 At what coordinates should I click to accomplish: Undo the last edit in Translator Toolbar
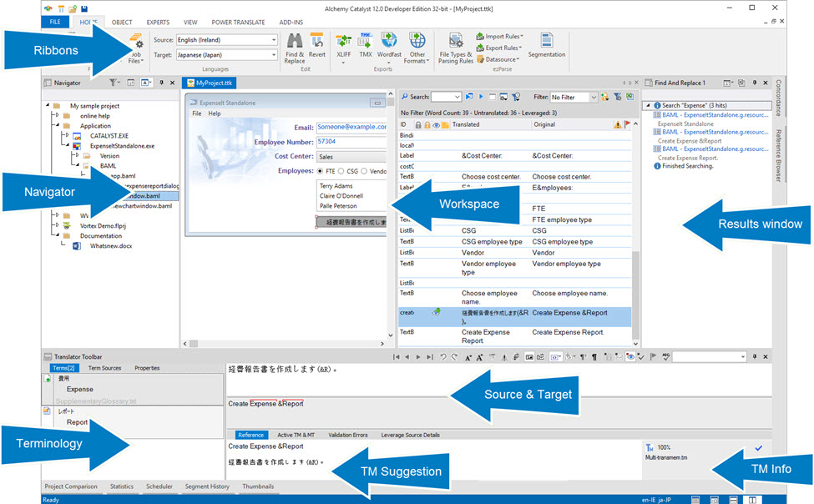442,357
